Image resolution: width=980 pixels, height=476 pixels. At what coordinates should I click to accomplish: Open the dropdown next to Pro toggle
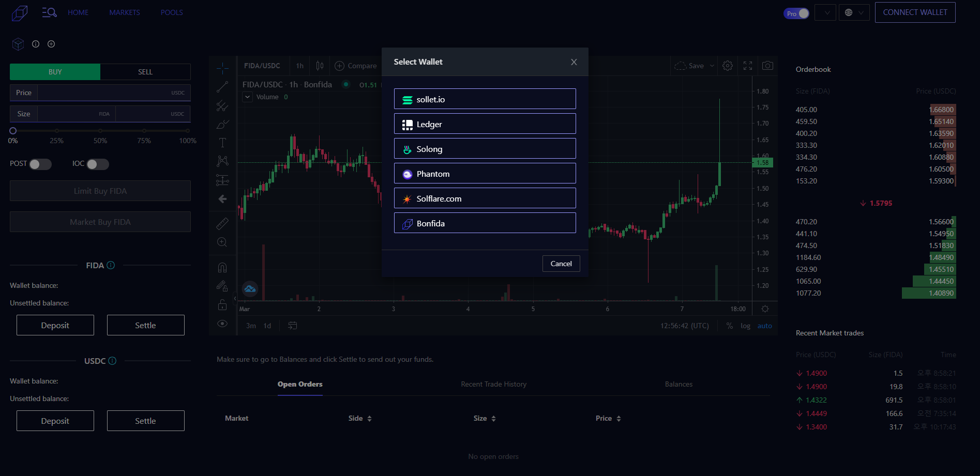tap(825, 12)
